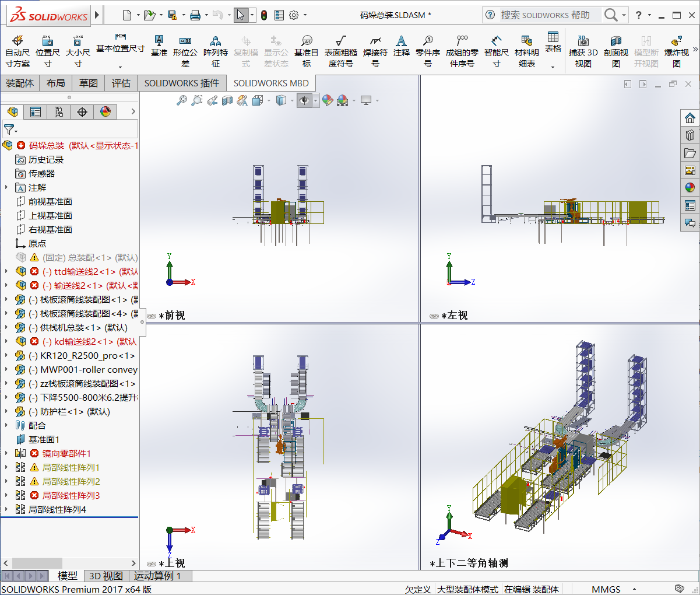
Task: Expand the ttd输送线2<1> component
Action: (x=6, y=271)
